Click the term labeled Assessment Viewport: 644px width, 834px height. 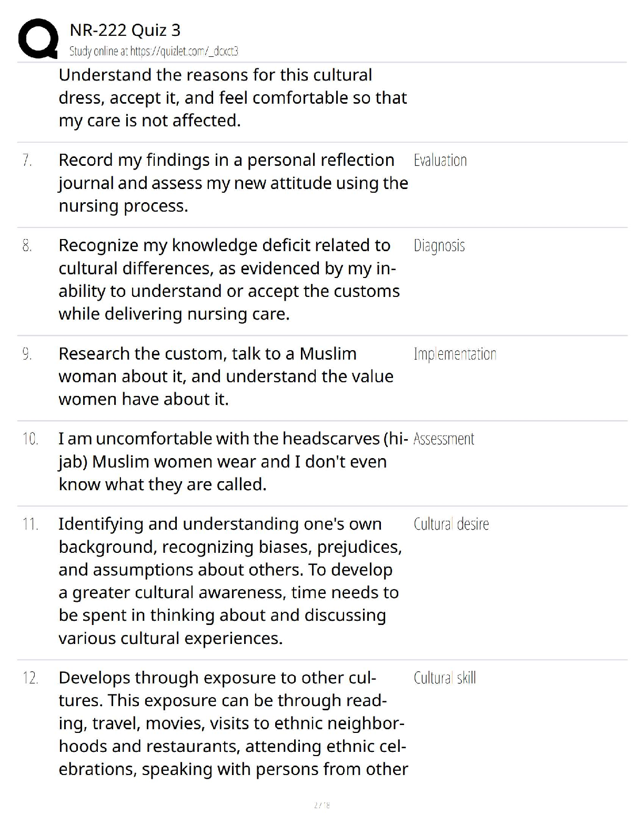(x=444, y=439)
